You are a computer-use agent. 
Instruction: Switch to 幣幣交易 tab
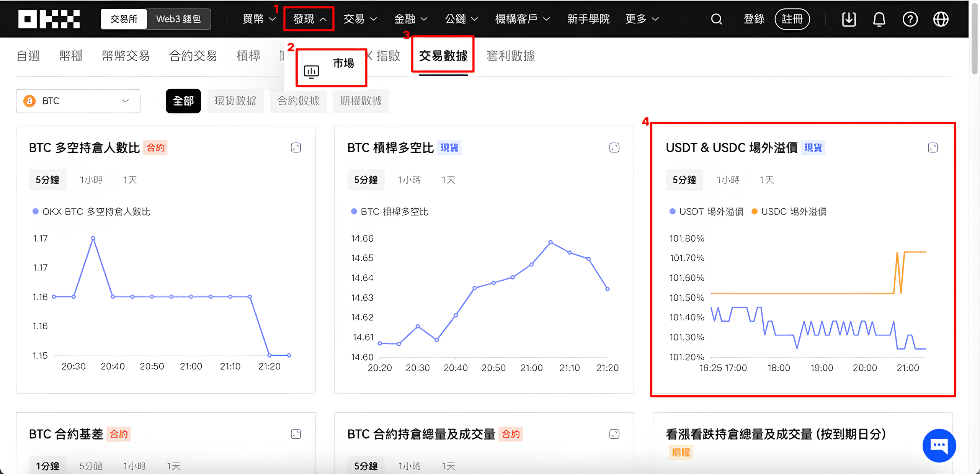click(x=126, y=56)
